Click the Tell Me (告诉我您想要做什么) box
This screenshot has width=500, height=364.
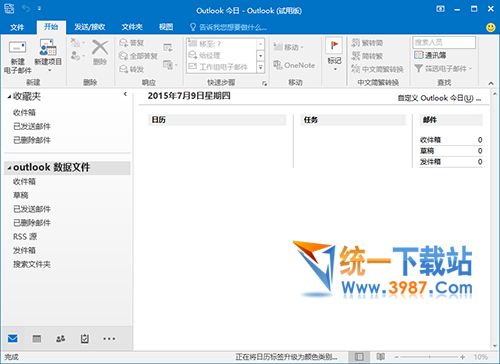tap(228, 27)
